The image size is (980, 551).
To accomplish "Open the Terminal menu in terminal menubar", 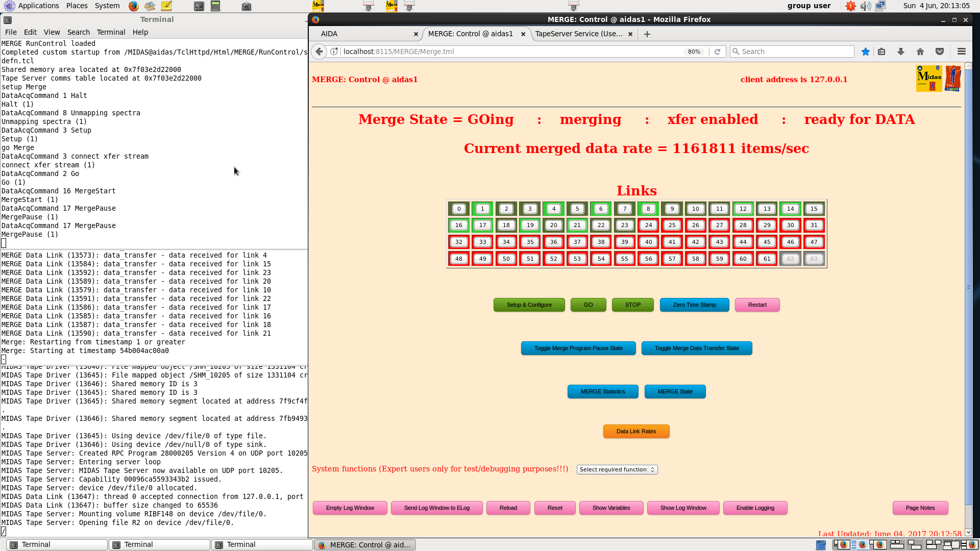I will [x=111, y=32].
